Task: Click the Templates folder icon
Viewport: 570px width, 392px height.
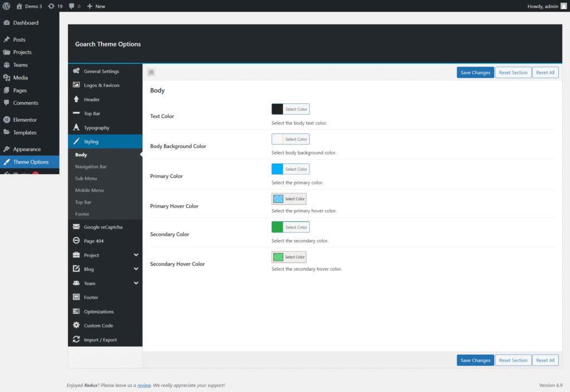Action: 7,132
